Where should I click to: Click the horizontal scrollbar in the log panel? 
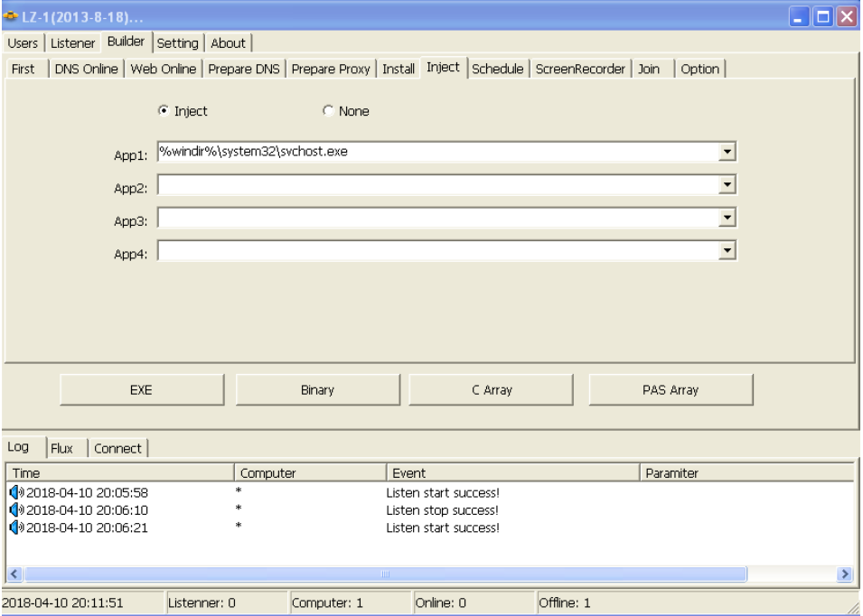[384, 573]
